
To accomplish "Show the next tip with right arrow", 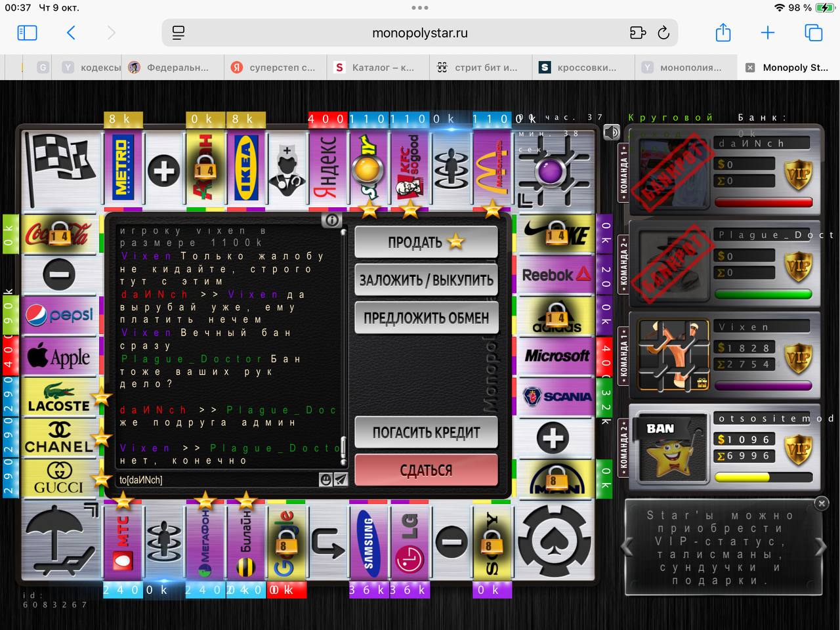I will coord(820,546).
